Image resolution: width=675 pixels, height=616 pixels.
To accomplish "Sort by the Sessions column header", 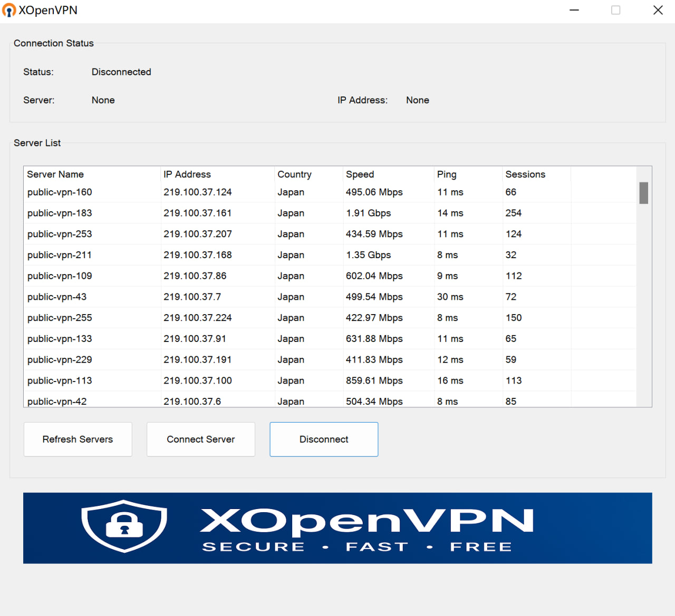I will [x=525, y=174].
